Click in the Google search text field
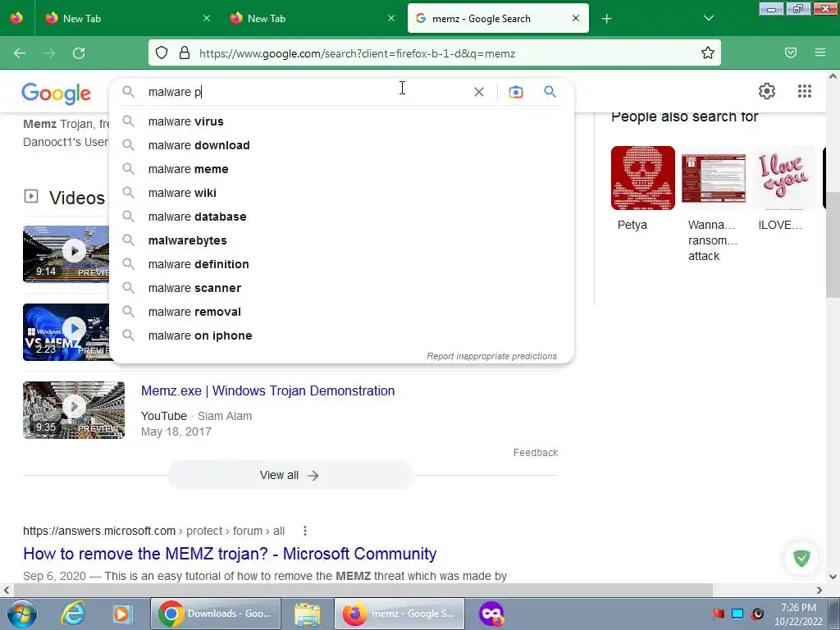The width and height of the screenshot is (840, 630). click(305, 92)
